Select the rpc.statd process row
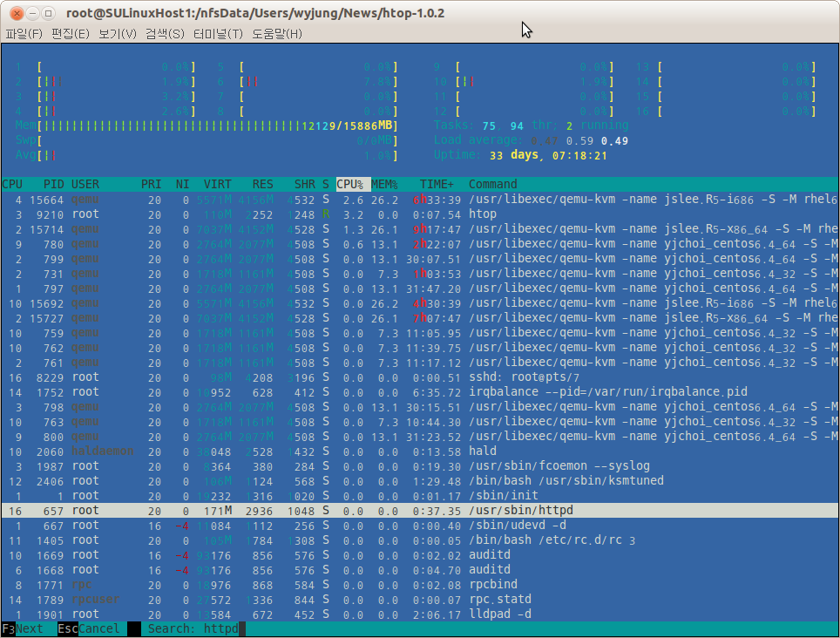 [420, 600]
